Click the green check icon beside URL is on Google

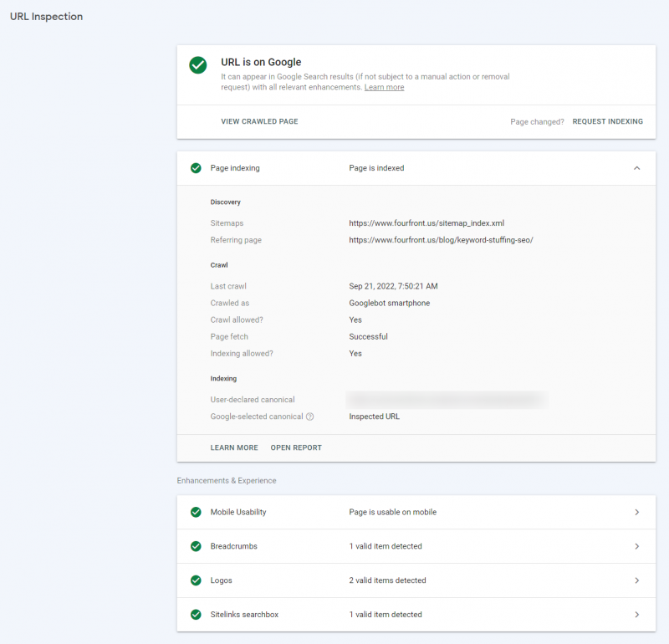(197, 65)
